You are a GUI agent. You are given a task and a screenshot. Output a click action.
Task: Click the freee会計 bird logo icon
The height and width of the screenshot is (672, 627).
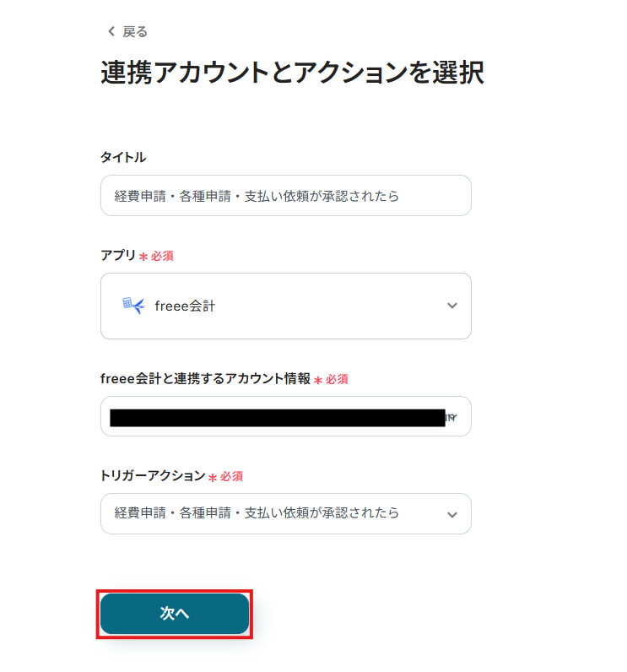[133, 306]
